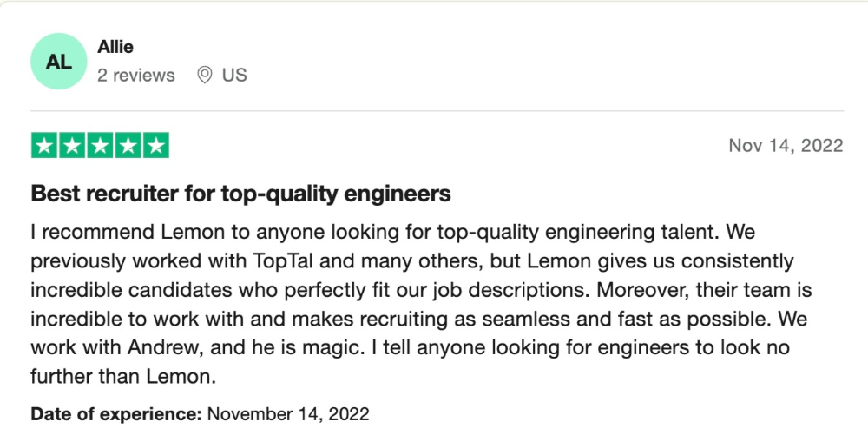Click the location pin icon

tap(204, 76)
